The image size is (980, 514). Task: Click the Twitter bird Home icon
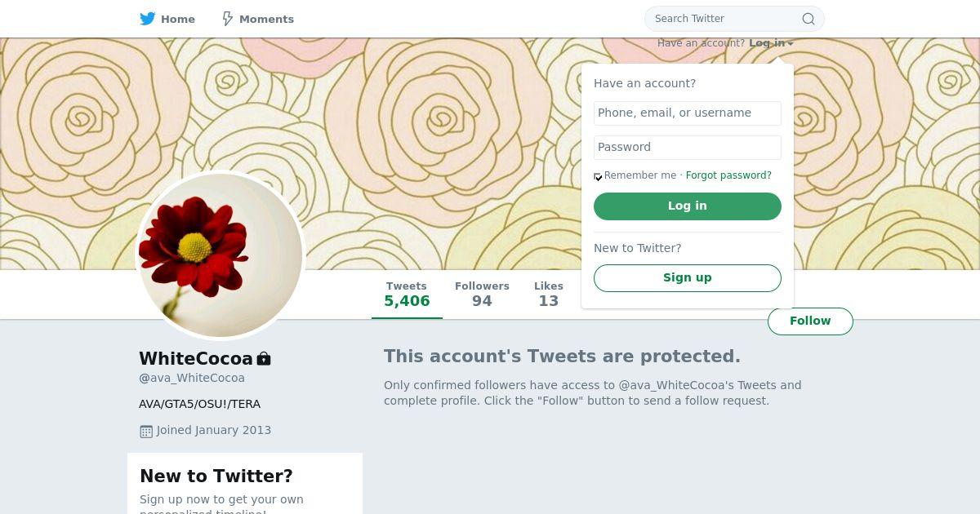coord(148,19)
